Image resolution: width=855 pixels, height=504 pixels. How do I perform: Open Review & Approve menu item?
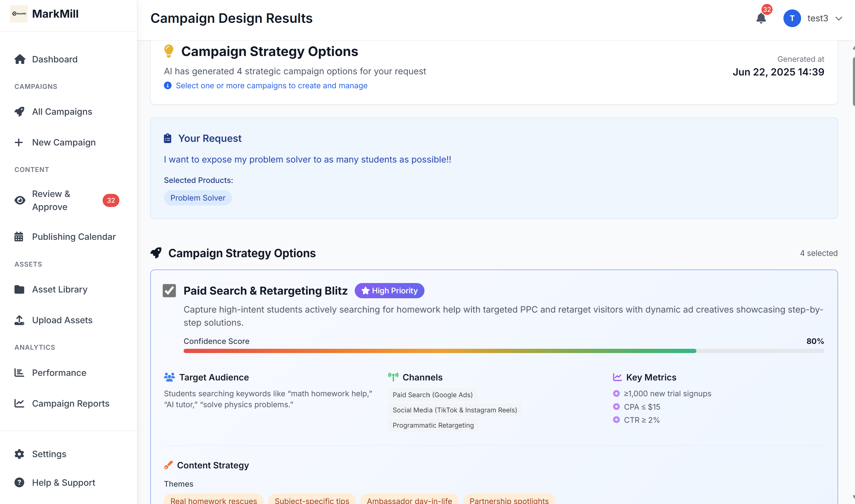tap(51, 200)
